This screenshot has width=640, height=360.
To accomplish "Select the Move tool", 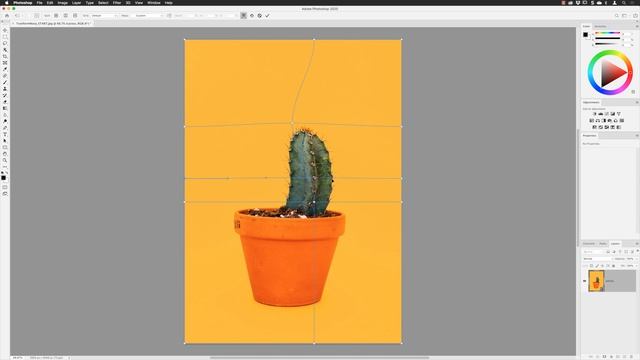I will (5, 30).
